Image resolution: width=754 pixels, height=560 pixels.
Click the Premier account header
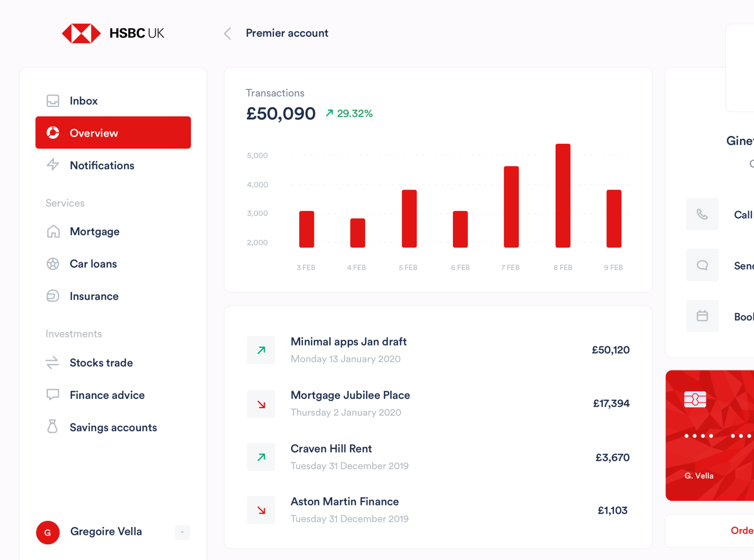point(287,33)
